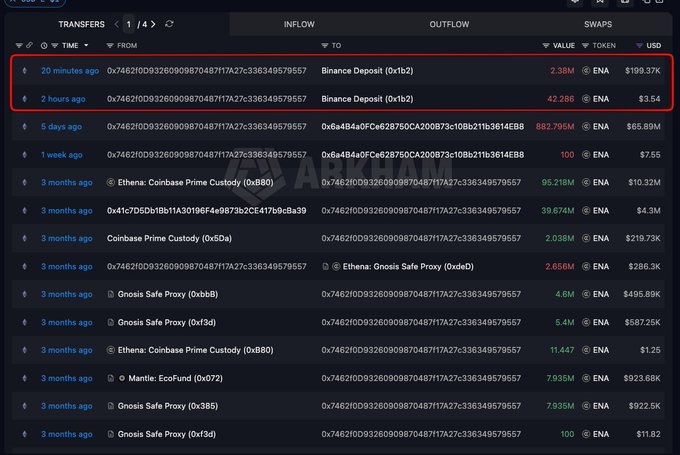Click ENA token icon in $286.3K row

click(586, 266)
